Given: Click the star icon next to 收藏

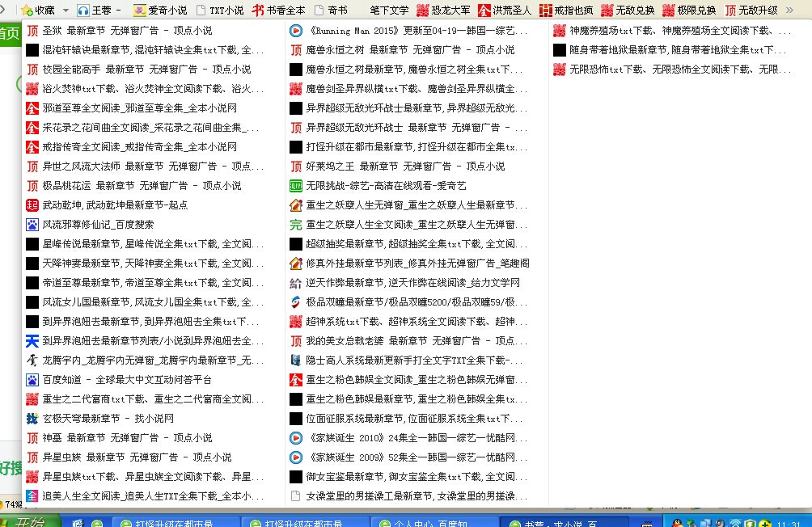Looking at the screenshot, I should [27, 11].
